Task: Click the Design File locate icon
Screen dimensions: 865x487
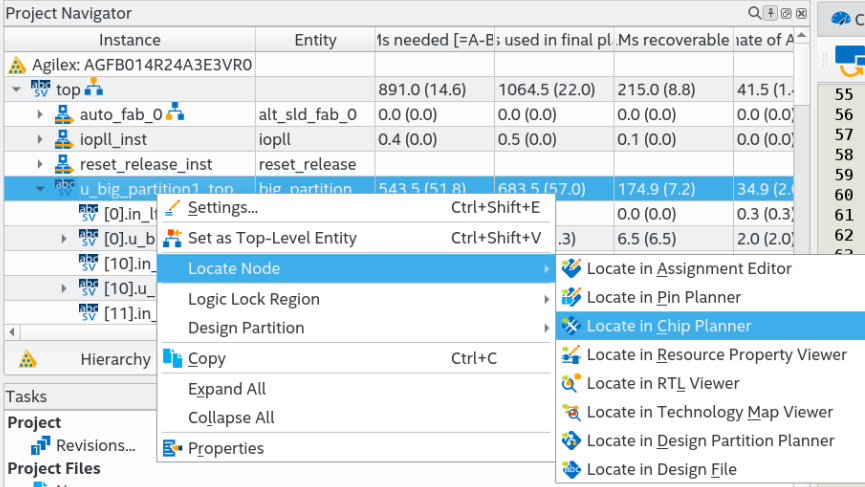Action: pos(571,469)
